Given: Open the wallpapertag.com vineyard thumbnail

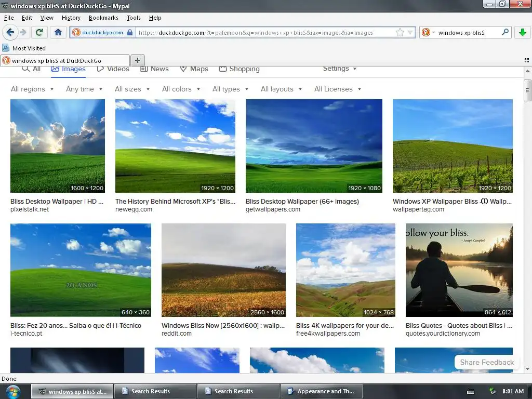Looking at the screenshot, I should coord(453,146).
